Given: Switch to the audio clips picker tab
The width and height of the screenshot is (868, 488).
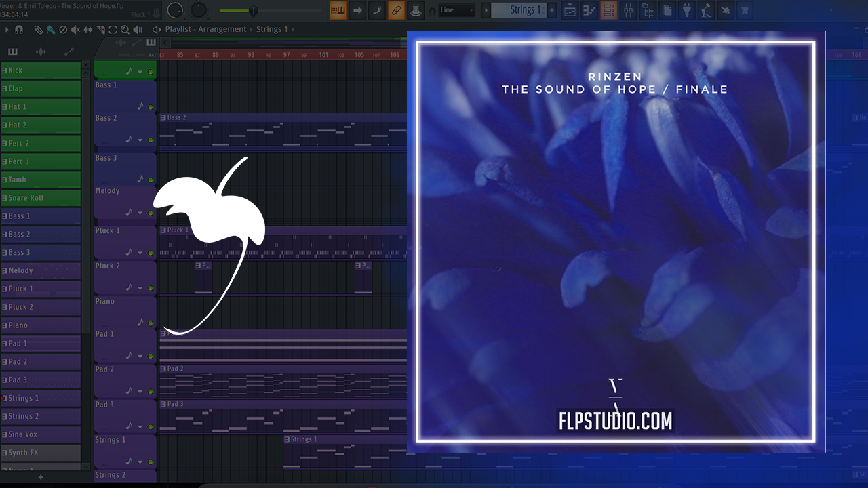Looking at the screenshot, I should 41,52.
